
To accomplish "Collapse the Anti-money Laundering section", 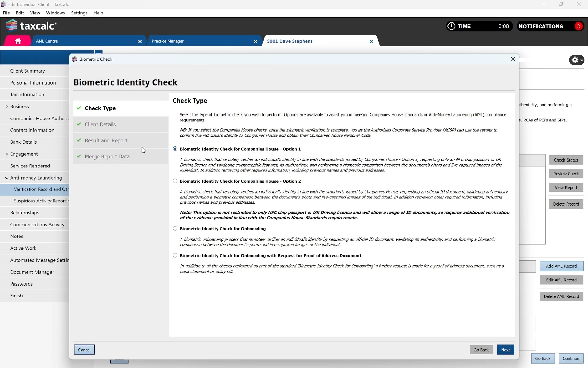I will (x=6, y=178).
